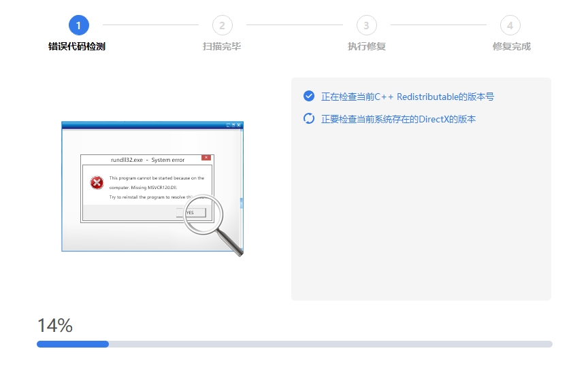Click the step 2 circle indicator
This screenshot has width=588, height=387.
[222, 25]
